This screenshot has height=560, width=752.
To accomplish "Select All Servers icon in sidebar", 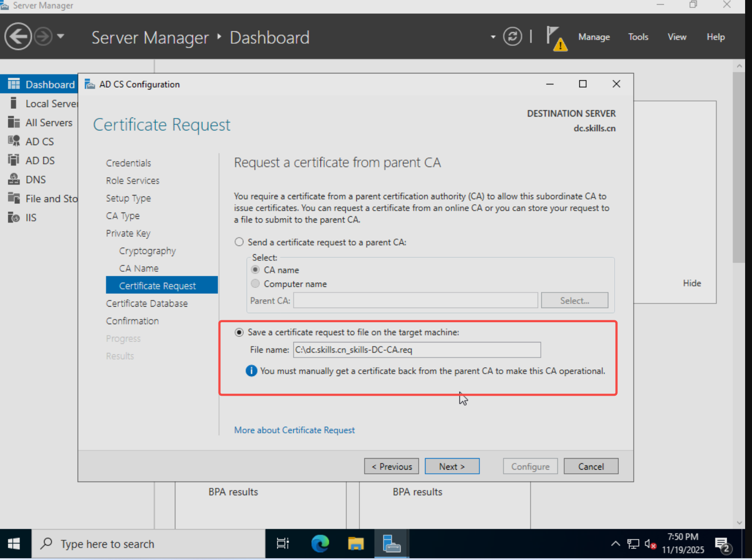I will coord(14,122).
